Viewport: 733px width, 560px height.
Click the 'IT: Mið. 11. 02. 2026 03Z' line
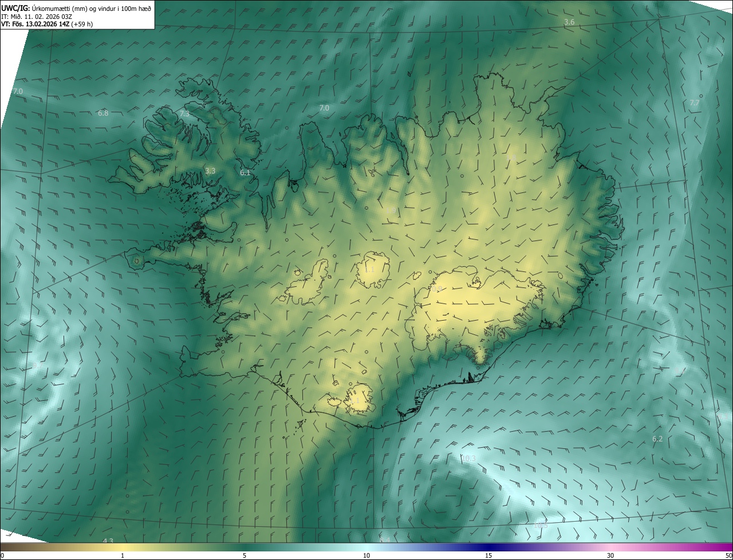(37, 16)
